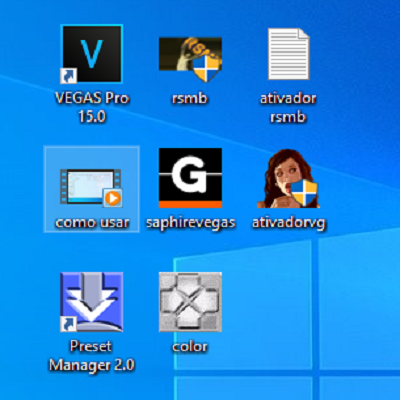Select the ativadorvg woman-portrait icon
Viewport: 400px width, 400px height.
[289, 178]
